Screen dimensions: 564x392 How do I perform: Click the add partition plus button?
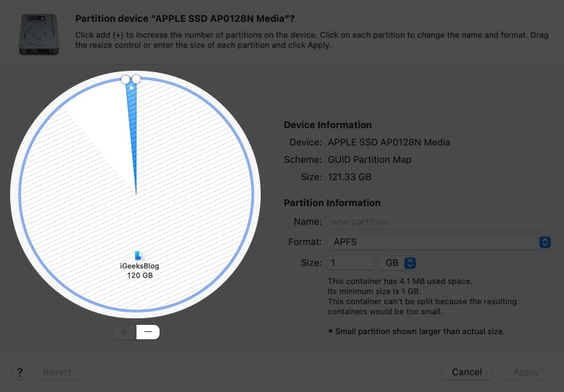pos(124,331)
